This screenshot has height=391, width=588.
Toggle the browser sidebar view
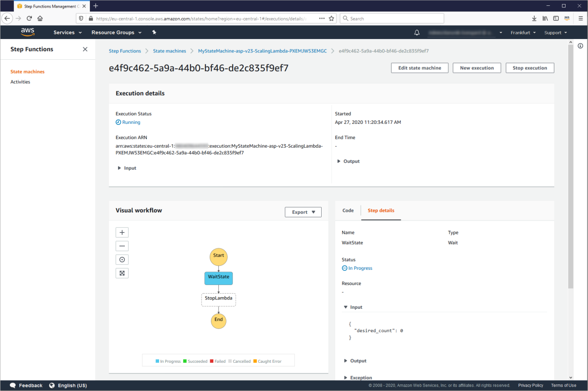tap(556, 18)
